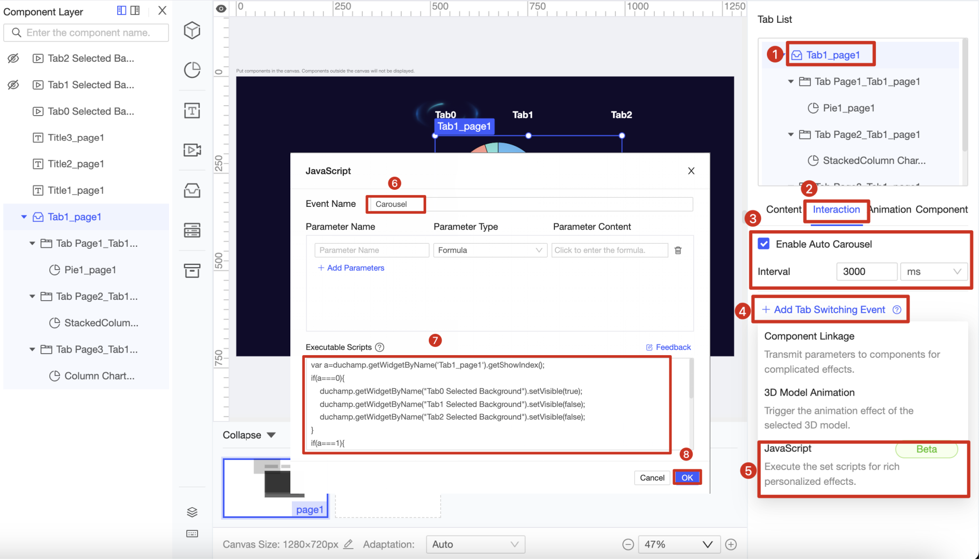Open the Adaptation mode dropdown
The width and height of the screenshot is (980, 560).
coord(475,544)
